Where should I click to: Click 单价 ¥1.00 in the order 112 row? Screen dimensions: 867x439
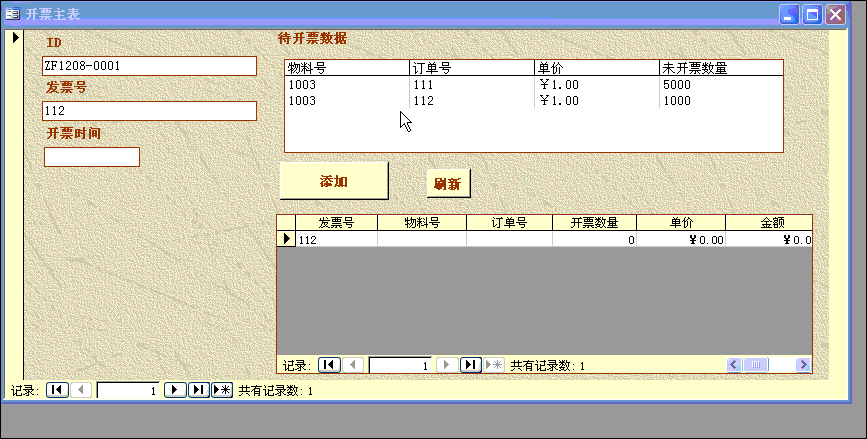[559, 101]
